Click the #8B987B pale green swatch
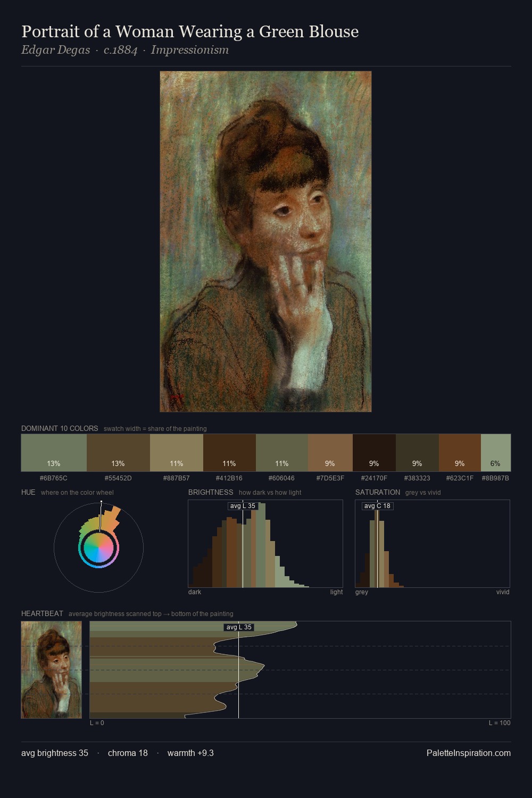Screen dimensions: 532x798 pyautogui.click(x=496, y=453)
